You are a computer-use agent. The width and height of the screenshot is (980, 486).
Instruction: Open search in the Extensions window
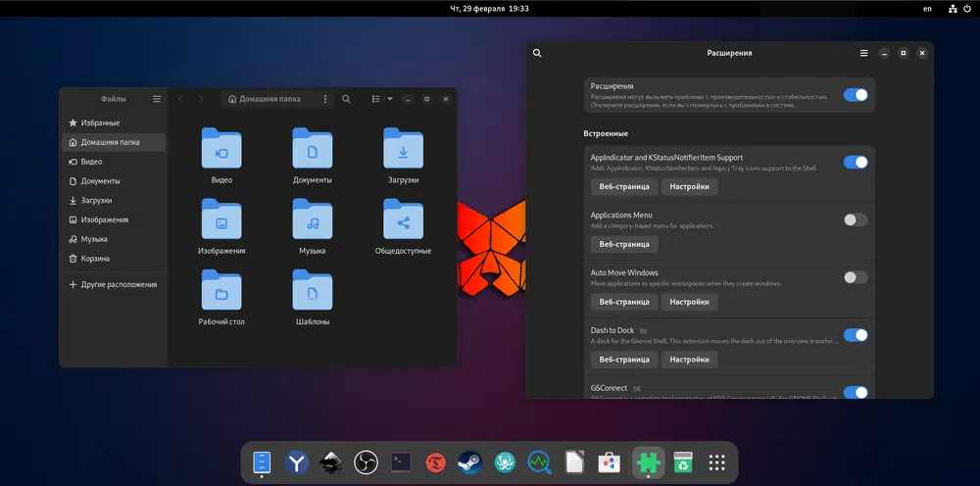pyautogui.click(x=537, y=53)
